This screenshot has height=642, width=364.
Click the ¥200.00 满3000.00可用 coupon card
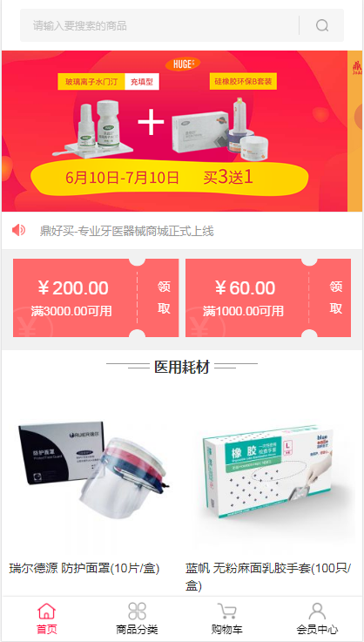[x=96, y=298]
